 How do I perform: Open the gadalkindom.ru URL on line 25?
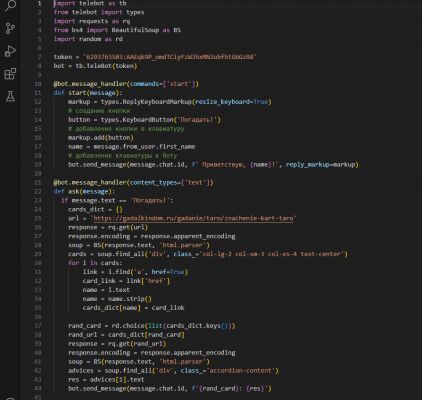193,218
